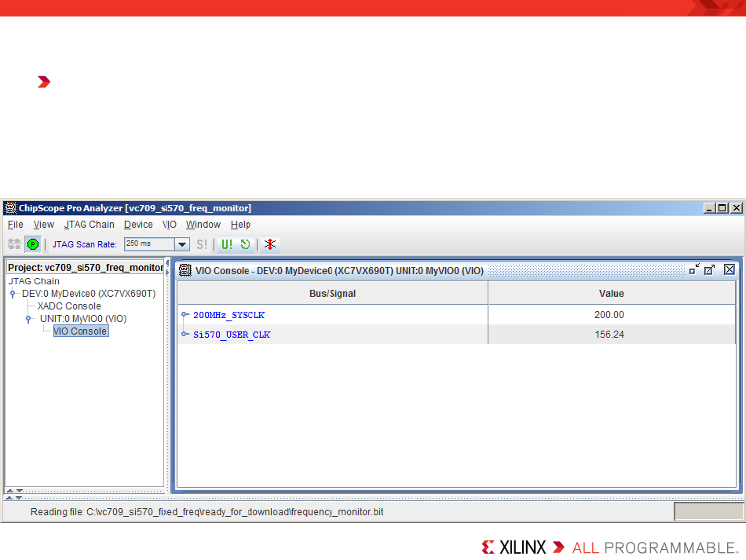This screenshot has height=560, width=746.
Task: Select UNIT:0 MyVIO0 (VIO) tree item
Action: click(83, 319)
